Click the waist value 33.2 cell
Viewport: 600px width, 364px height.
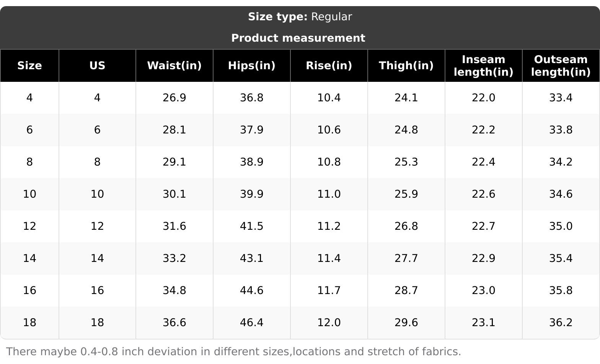(174, 258)
